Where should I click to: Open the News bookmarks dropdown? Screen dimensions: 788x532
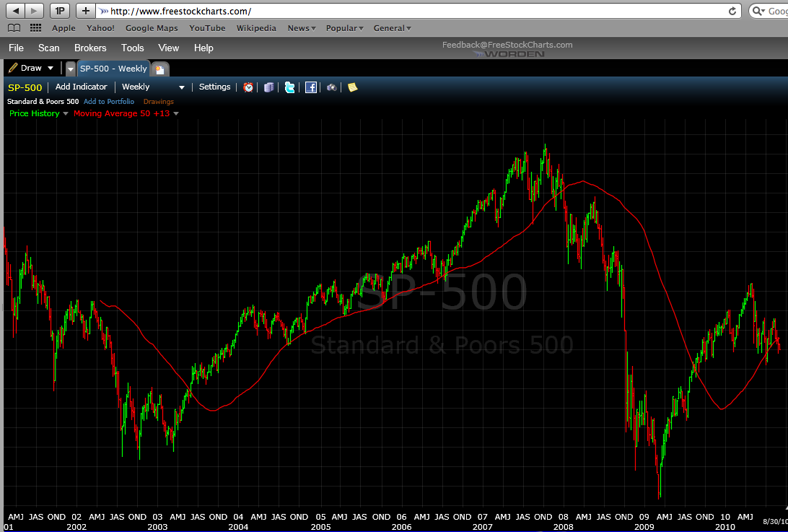point(302,28)
